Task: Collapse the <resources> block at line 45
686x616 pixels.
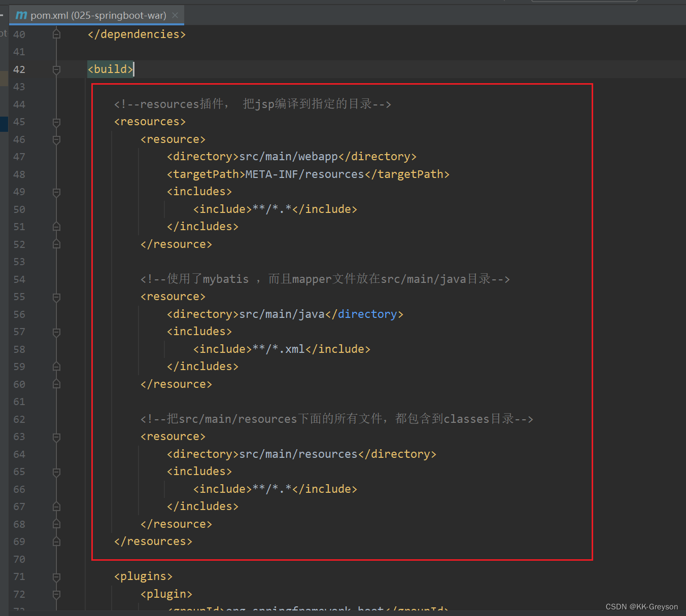Action: (56, 122)
